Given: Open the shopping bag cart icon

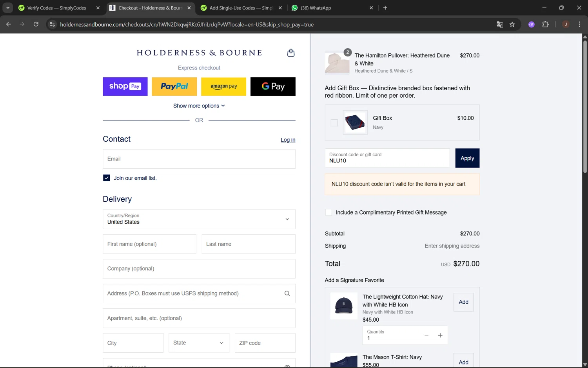Looking at the screenshot, I should tap(290, 53).
